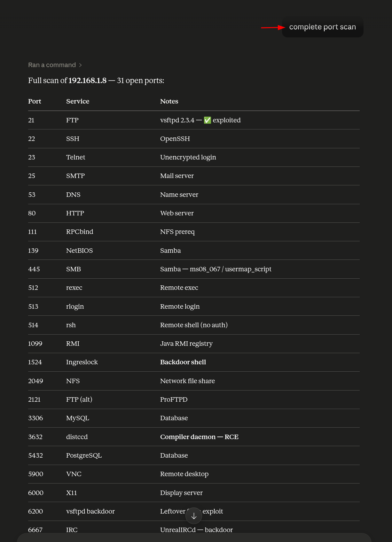Click the Ingreslock service name

coord(82,362)
